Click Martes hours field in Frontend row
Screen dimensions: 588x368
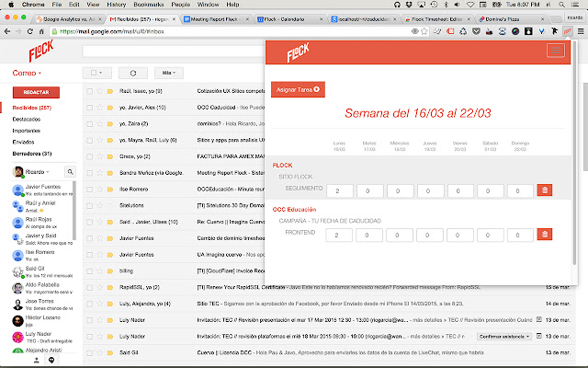(x=369, y=236)
